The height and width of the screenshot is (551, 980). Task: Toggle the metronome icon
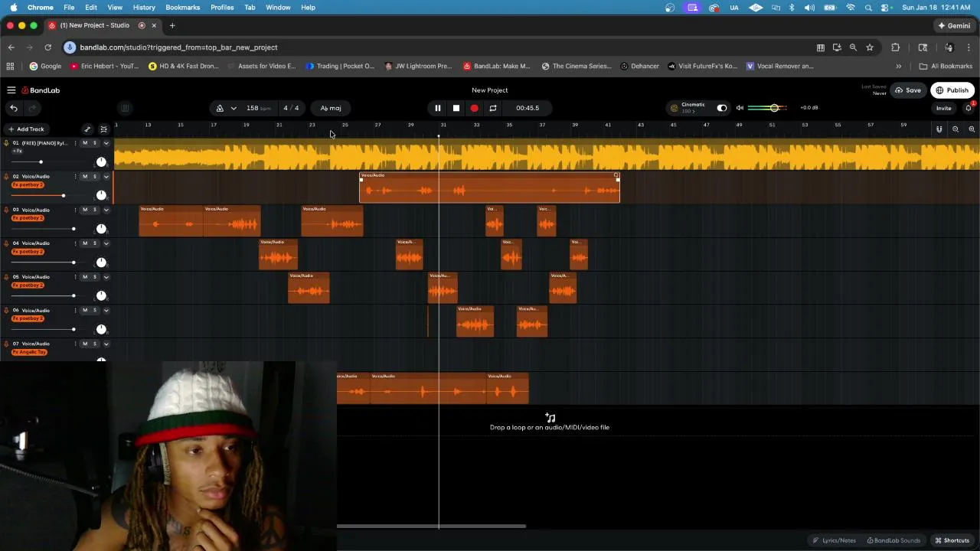220,108
